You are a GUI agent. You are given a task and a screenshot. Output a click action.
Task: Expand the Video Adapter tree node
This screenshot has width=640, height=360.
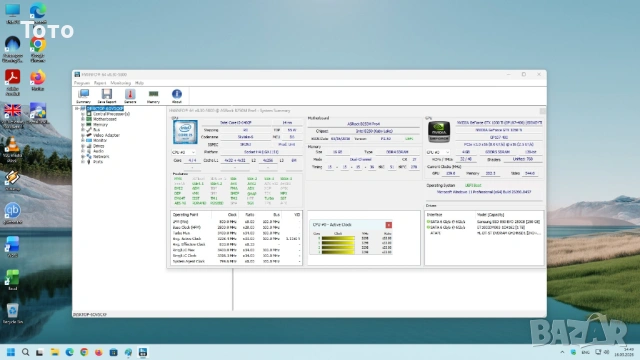[x=83, y=135]
